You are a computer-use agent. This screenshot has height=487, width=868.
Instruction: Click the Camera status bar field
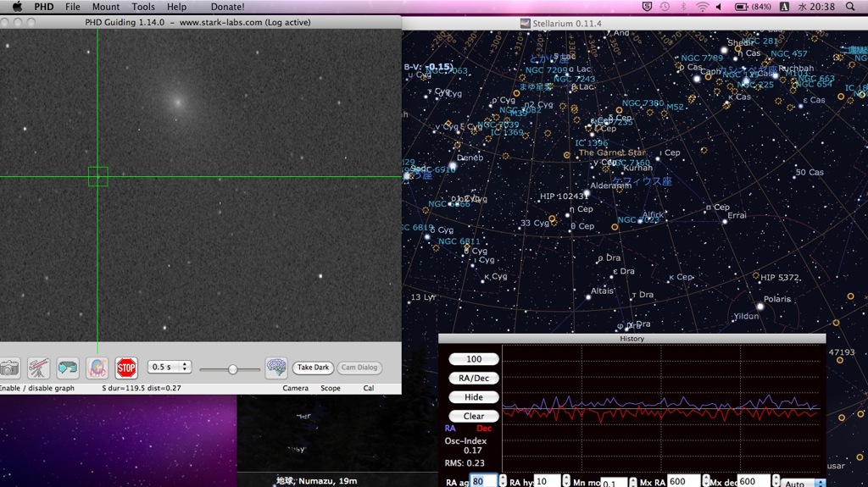point(296,388)
